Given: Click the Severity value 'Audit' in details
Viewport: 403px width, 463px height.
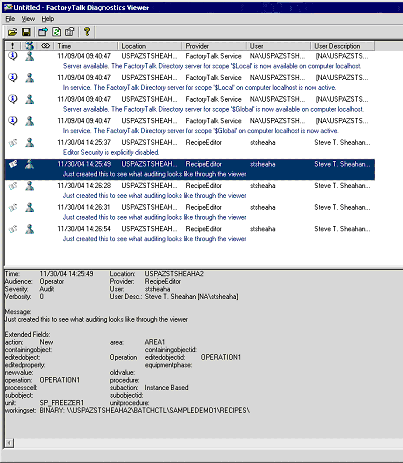Looking at the screenshot, I should [x=47, y=289].
